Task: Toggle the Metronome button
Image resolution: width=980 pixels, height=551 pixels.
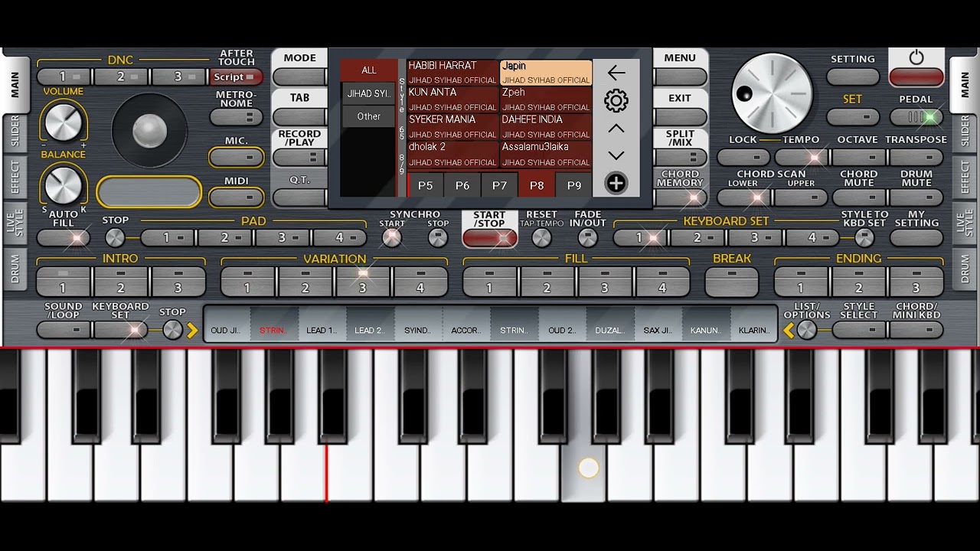Action: point(237,117)
